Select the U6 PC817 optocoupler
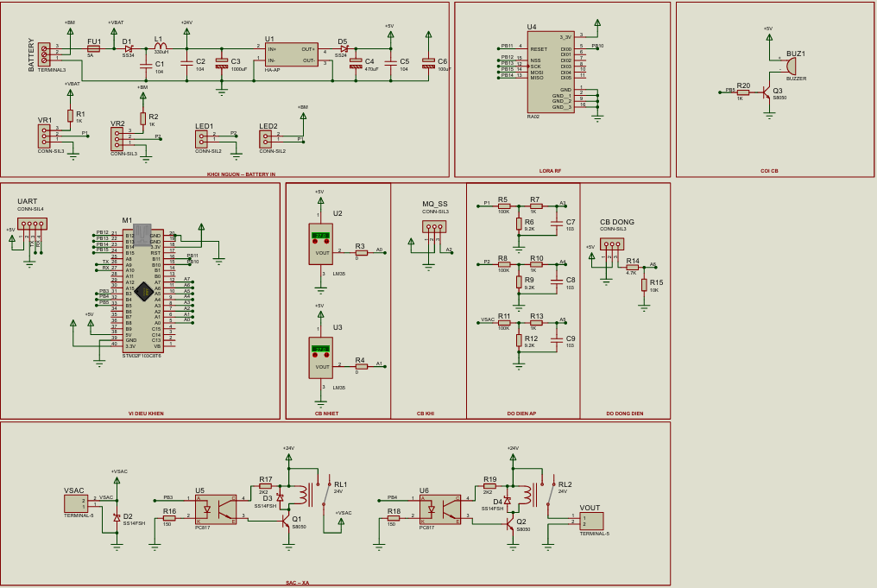The width and height of the screenshot is (877, 588). tap(440, 509)
